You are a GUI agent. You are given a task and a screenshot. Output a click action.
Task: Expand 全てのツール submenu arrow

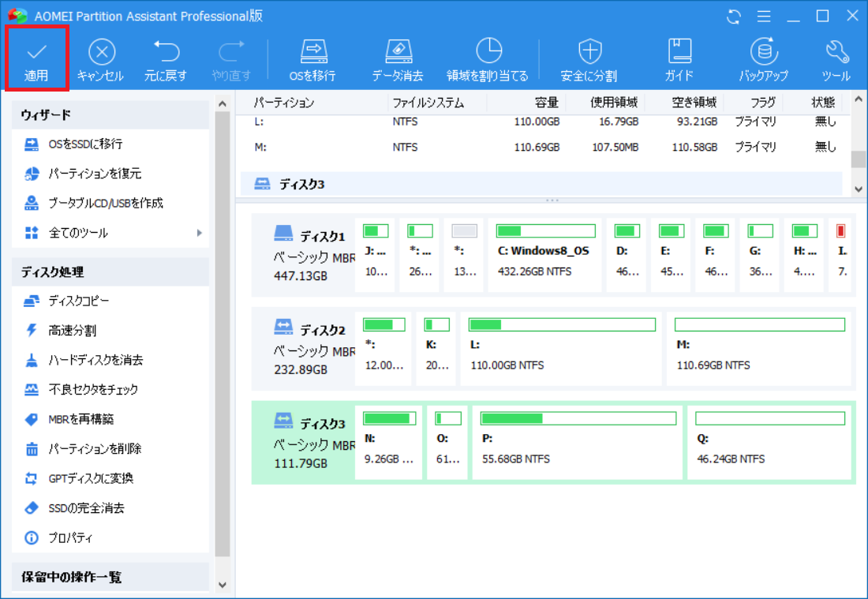point(200,233)
